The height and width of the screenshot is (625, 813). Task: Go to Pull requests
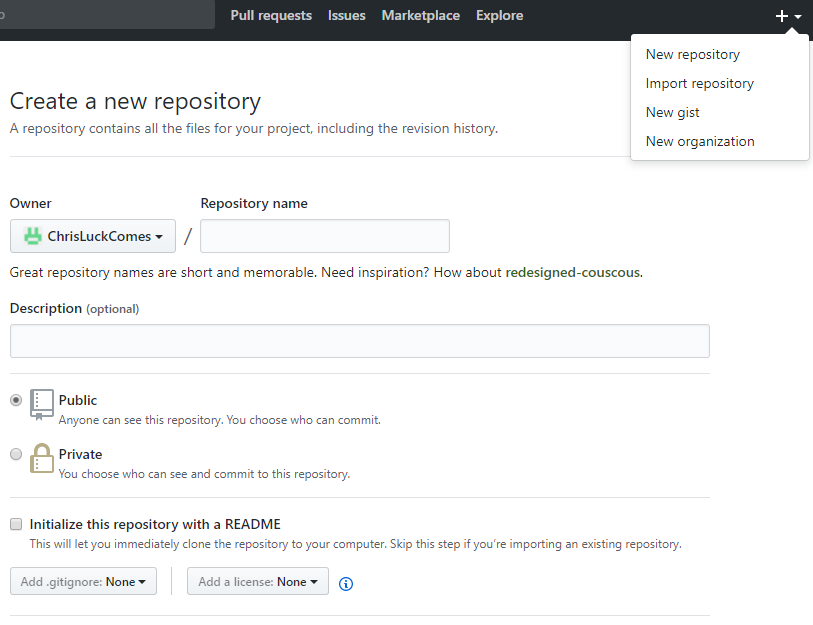point(271,16)
